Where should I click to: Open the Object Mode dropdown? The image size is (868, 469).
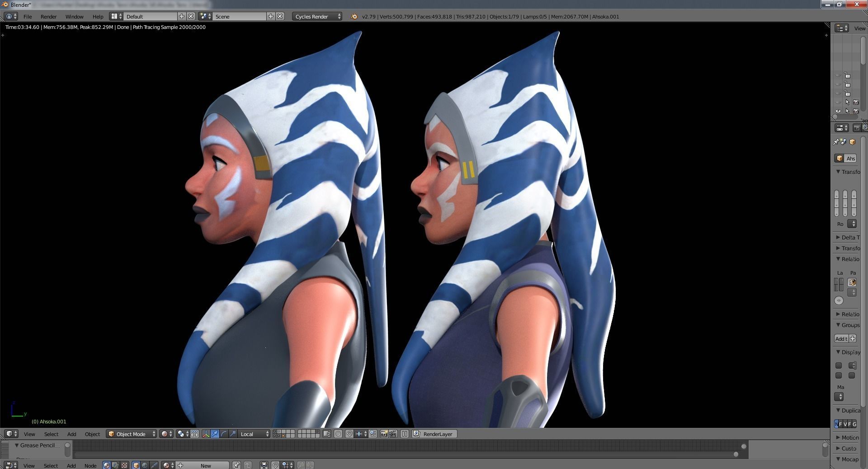pyautogui.click(x=131, y=434)
